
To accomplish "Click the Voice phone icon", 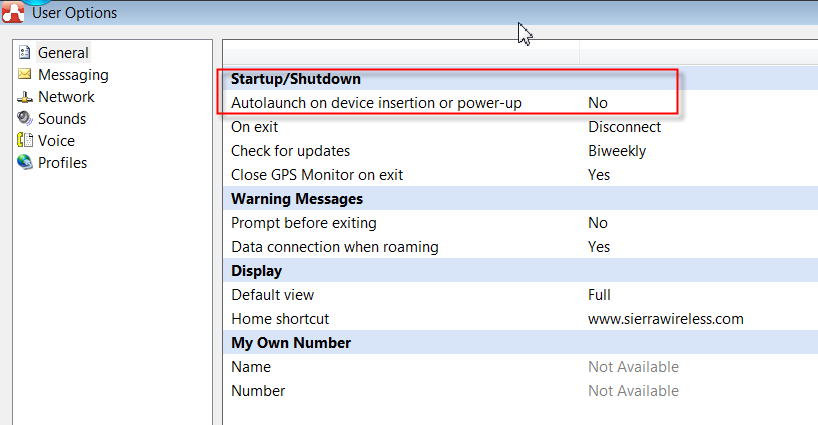I will pos(25,141).
